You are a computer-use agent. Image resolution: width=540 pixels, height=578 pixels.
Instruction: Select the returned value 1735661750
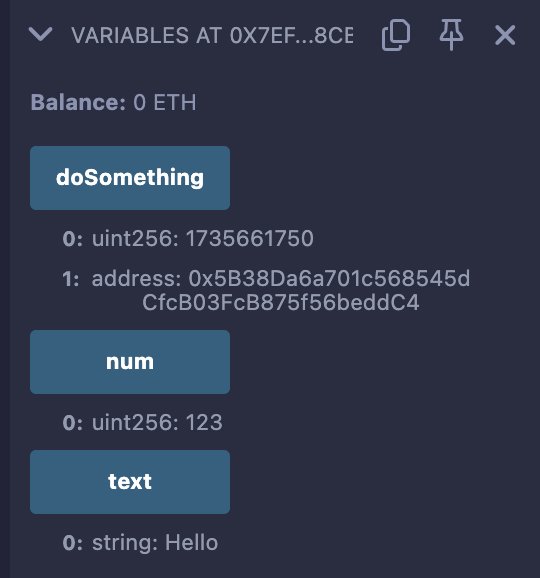coord(250,238)
